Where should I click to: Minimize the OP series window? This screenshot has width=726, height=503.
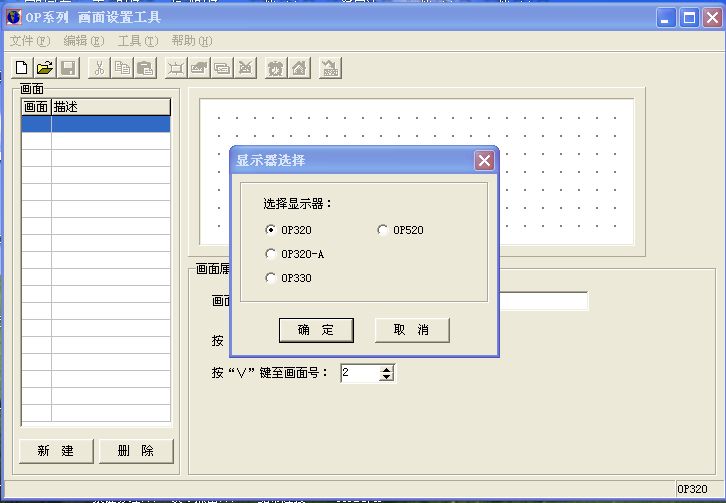coord(666,18)
